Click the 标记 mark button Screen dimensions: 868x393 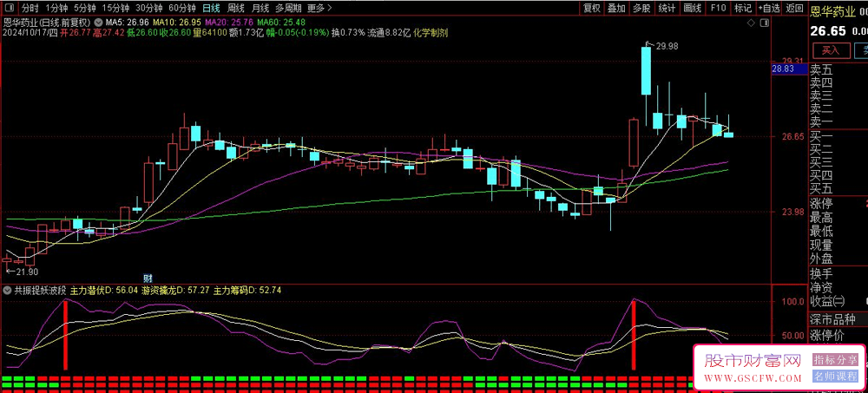pos(743,8)
